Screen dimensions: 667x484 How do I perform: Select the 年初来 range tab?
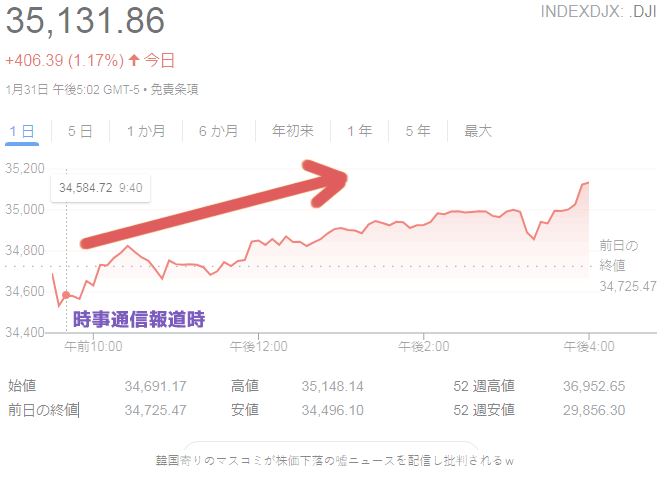pyautogui.click(x=293, y=131)
